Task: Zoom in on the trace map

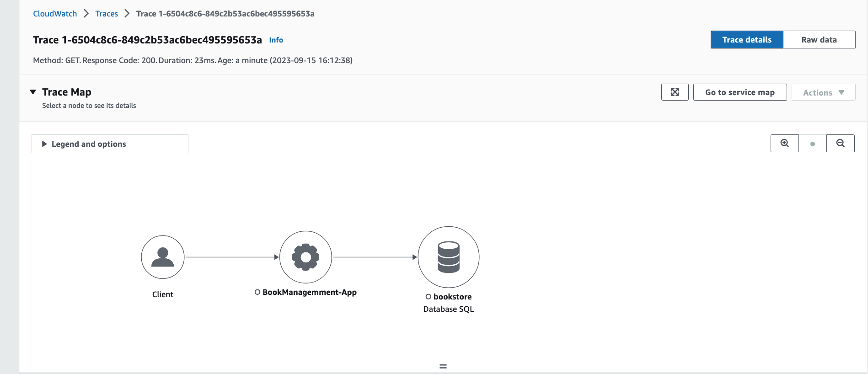Action: click(x=785, y=143)
